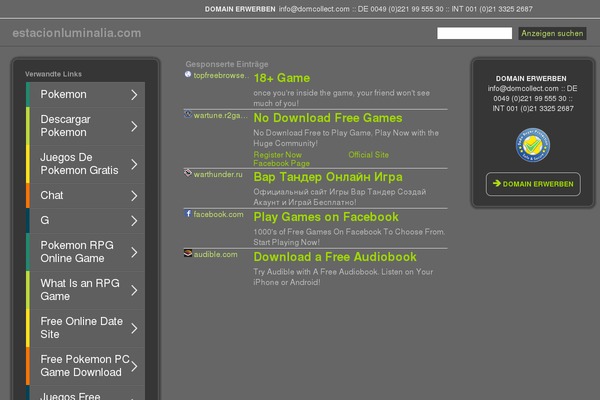Click the topfreebrowse favicon icon
This screenshot has width=600, height=400.
click(x=188, y=74)
